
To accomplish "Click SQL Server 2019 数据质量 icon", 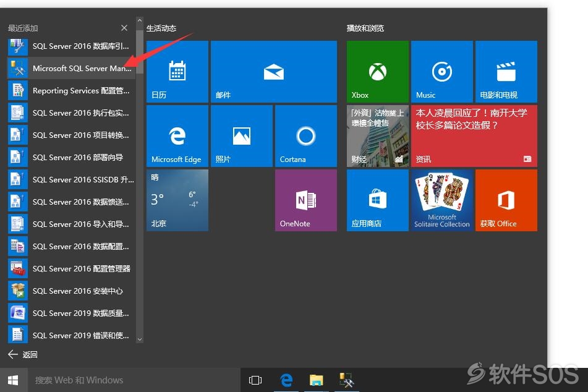I will tap(18, 313).
